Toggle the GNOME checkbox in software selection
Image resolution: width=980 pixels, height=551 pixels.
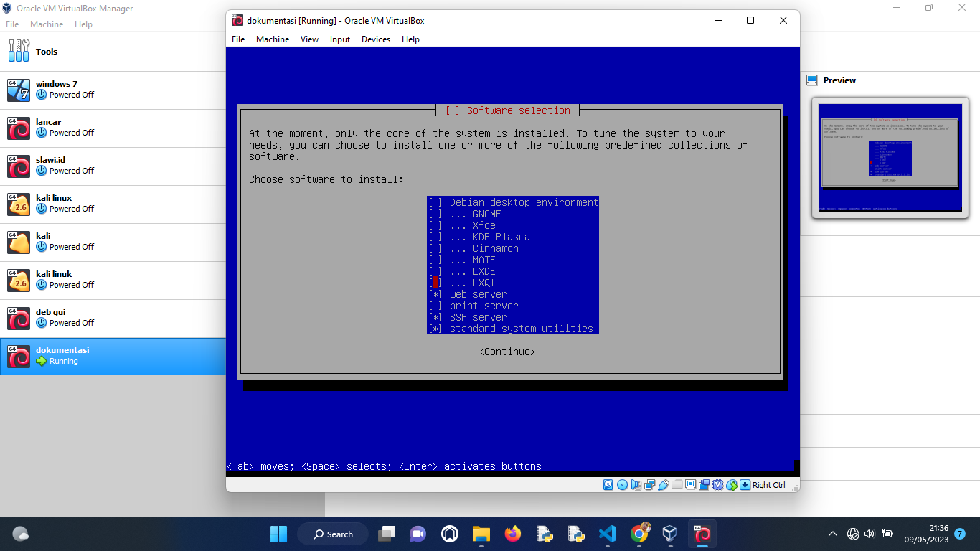pyautogui.click(x=435, y=214)
